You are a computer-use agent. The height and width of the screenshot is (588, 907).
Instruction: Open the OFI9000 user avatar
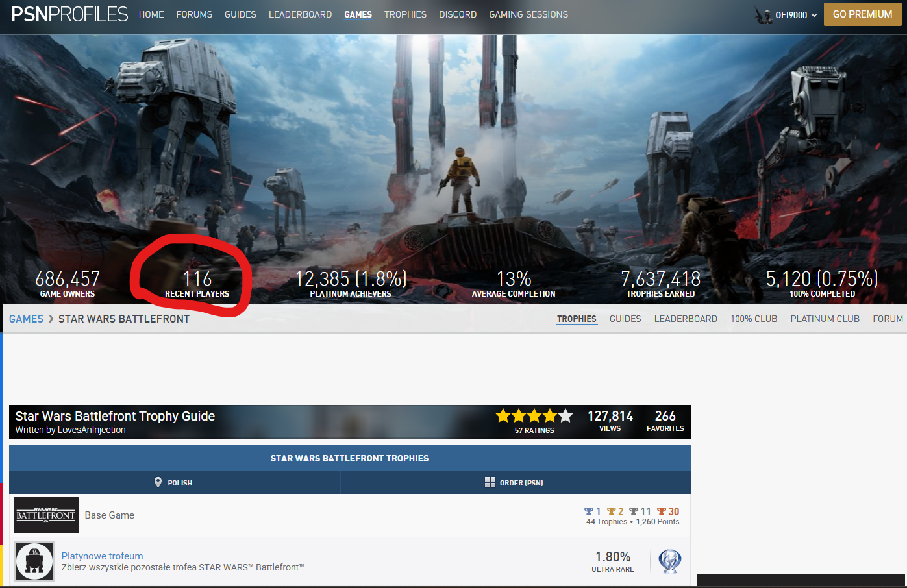click(x=764, y=15)
